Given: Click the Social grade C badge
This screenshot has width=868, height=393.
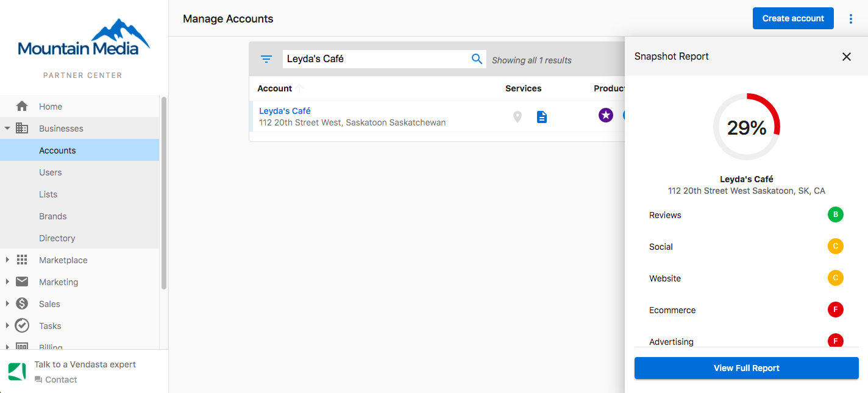Looking at the screenshot, I should (x=835, y=246).
